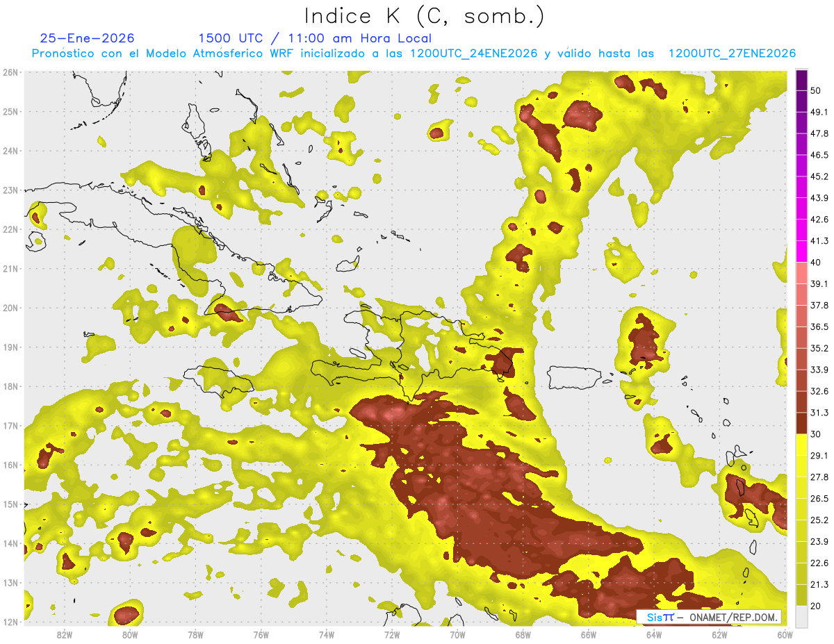Click the latitude label "15N"
The image size is (834, 644).
pyautogui.click(x=10, y=504)
